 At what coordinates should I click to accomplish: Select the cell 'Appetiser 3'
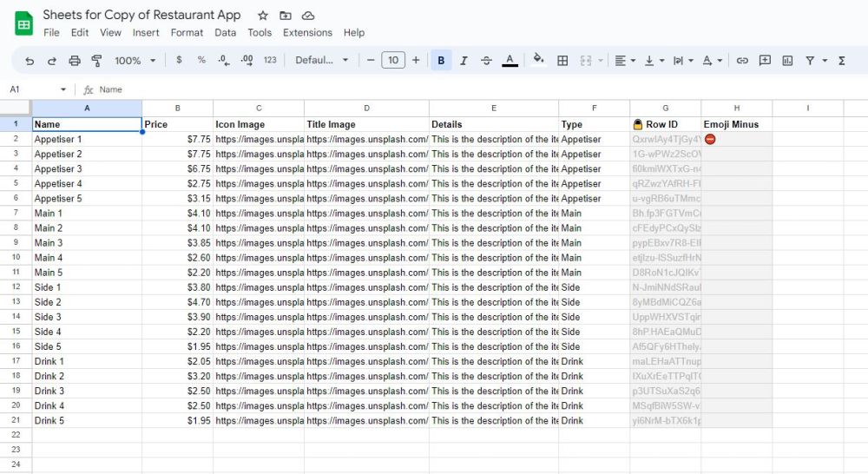tap(87, 168)
